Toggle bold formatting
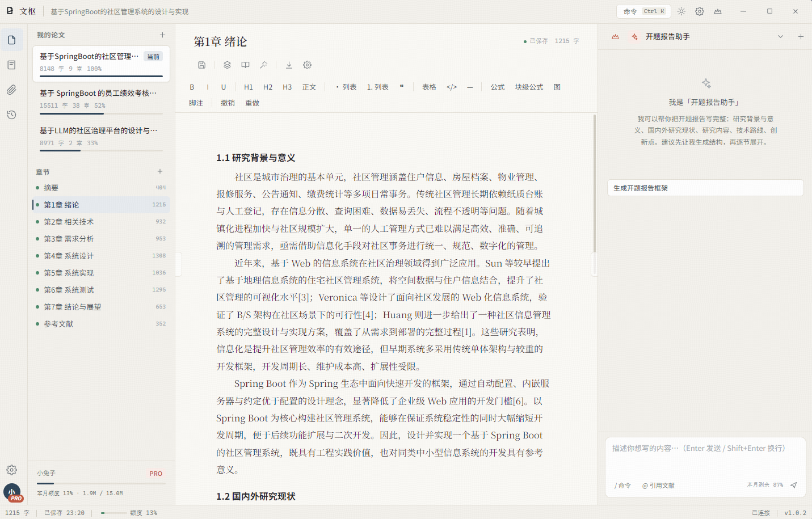 pos(192,87)
